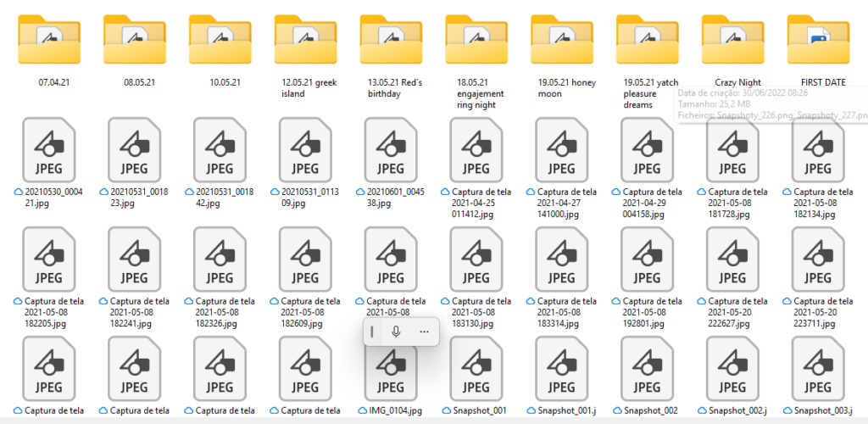The height and width of the screenshot is (424, 868).
Task: Open the 07.04.21 folder
Action: [x=50, y=39]
